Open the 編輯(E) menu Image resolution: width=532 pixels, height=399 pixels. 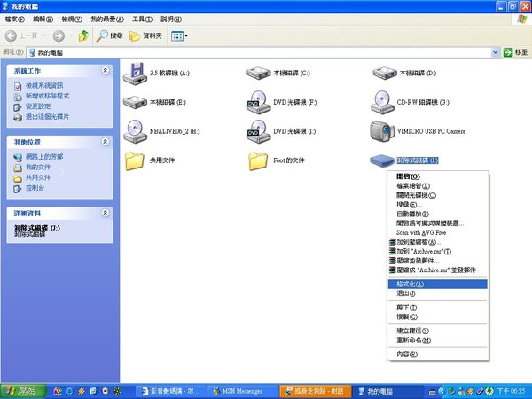(x=43, y=20)
